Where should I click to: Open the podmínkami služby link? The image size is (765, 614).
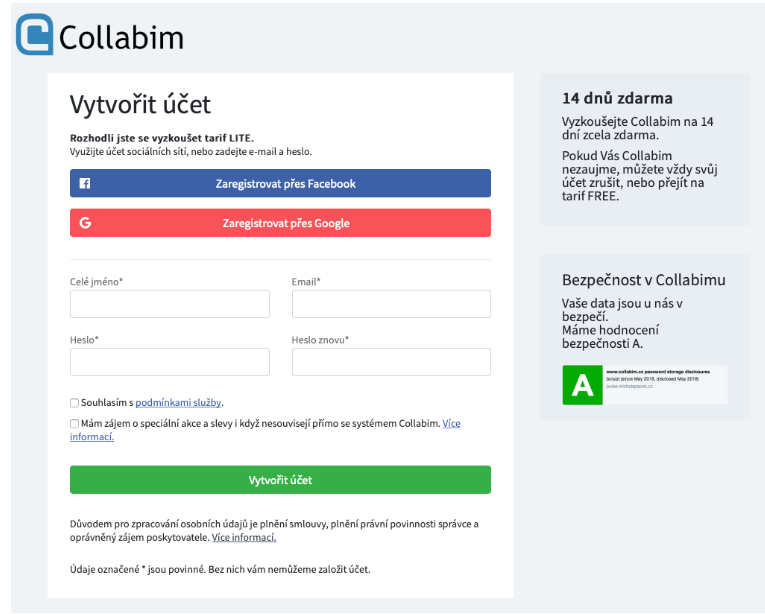(x=178, y=403)
